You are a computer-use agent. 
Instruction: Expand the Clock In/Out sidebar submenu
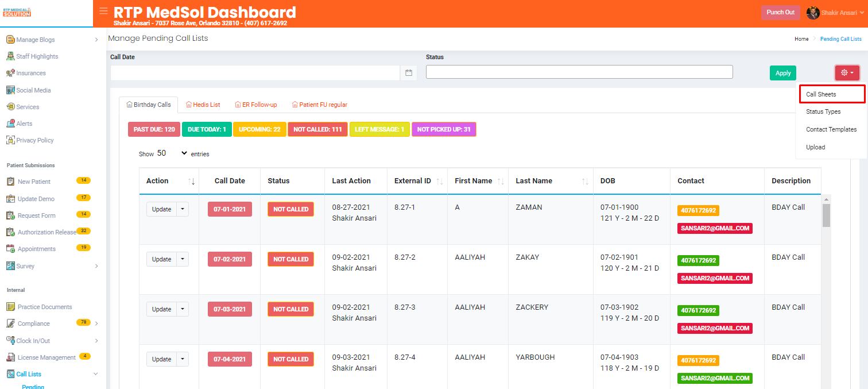pyautogui.click(x=96, y=341)
